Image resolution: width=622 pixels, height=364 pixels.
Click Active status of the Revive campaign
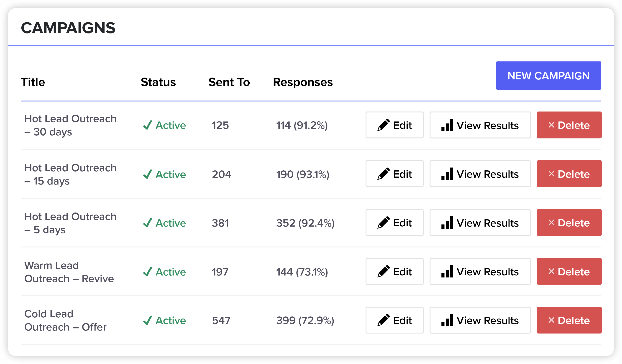pyautogui.click(x=164, y=272)
